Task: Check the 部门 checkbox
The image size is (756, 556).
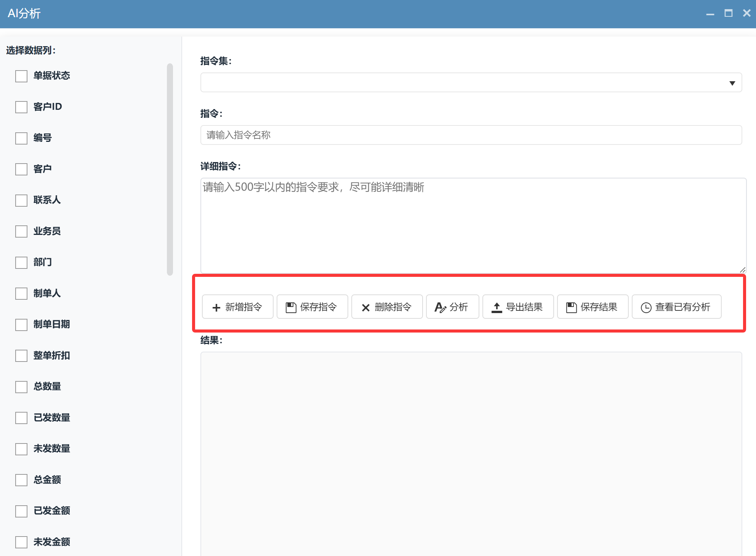Action: pos(21,262)
